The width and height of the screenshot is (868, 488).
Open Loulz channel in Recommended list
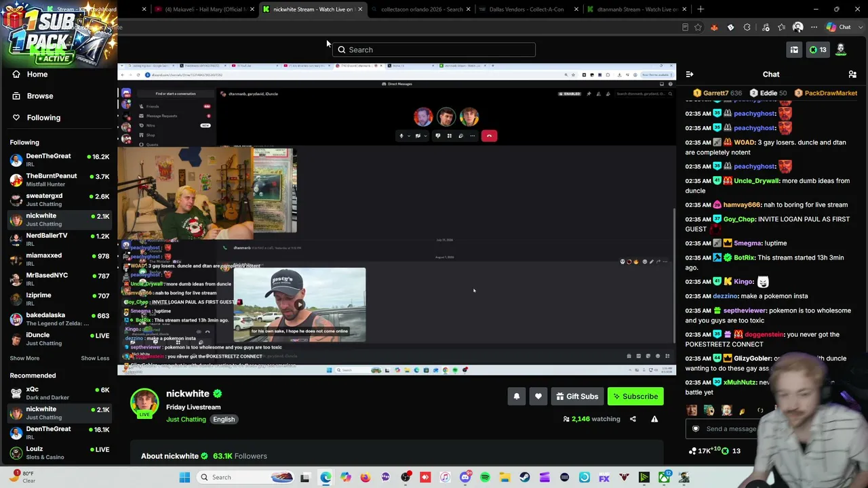tap(60, 452)
